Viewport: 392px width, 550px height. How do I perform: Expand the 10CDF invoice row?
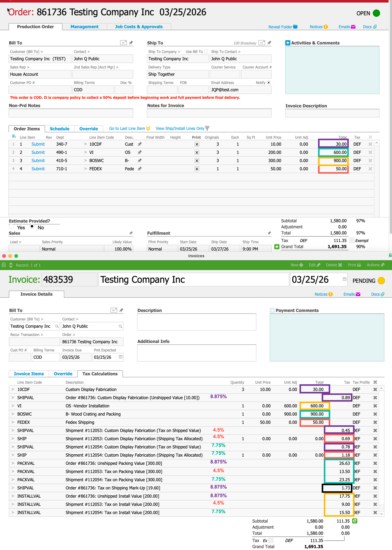pos(13,389)
